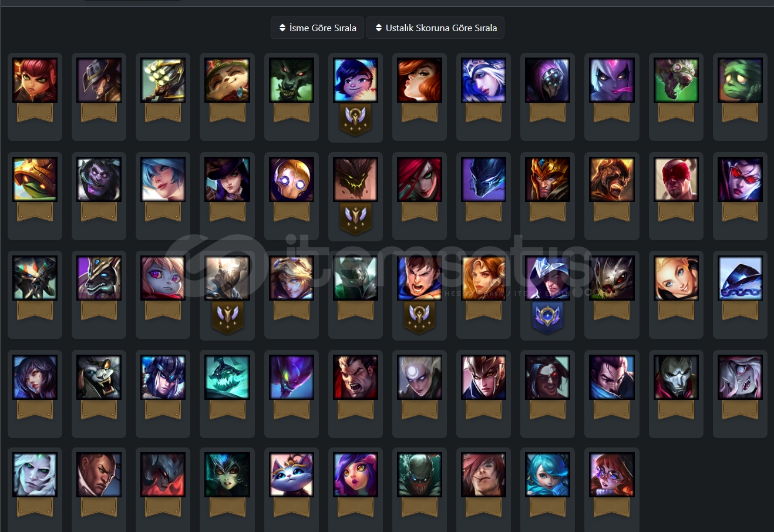
Task: Select the Rammus champion portrait
Action: click(x=35, y=180)
